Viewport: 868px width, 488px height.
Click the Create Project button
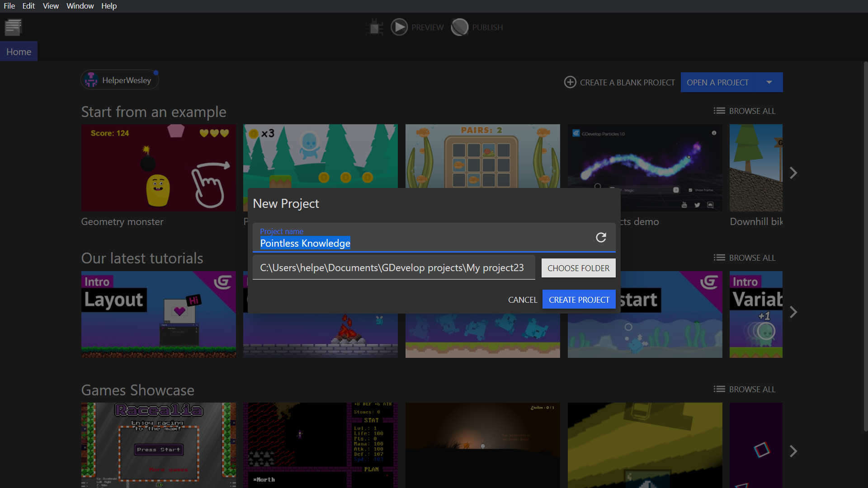pyautogui.click(x=579, y=300)
